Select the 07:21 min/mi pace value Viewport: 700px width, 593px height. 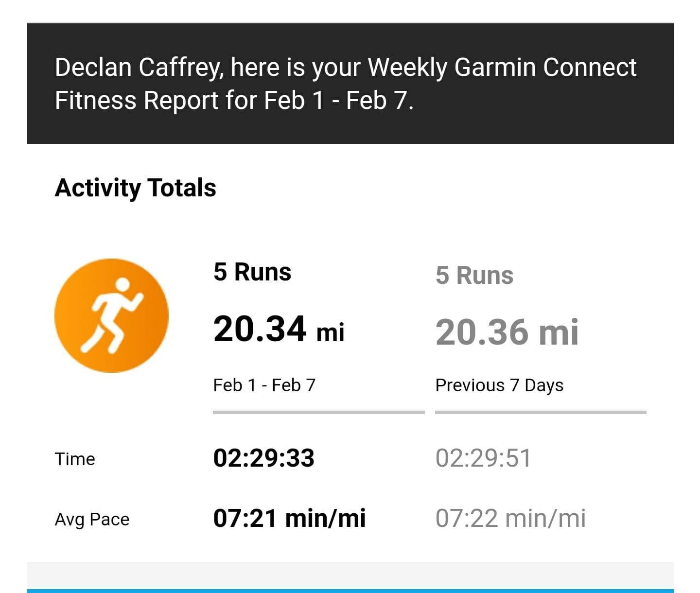(x=289, y=518)
